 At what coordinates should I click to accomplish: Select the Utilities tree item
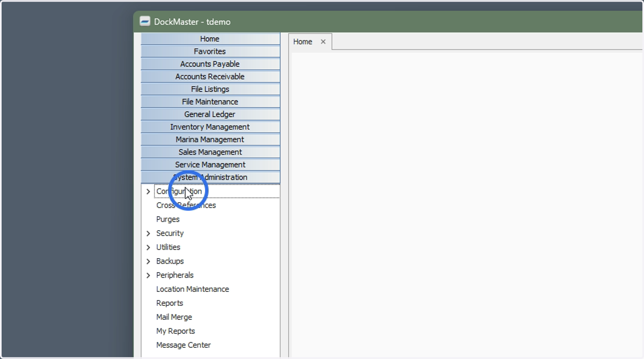tap(169, 247)
